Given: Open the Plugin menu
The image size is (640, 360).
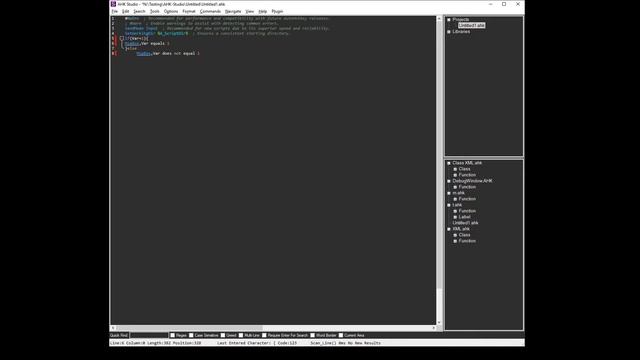Looking at the screenshot, I should tap(277, 11).
